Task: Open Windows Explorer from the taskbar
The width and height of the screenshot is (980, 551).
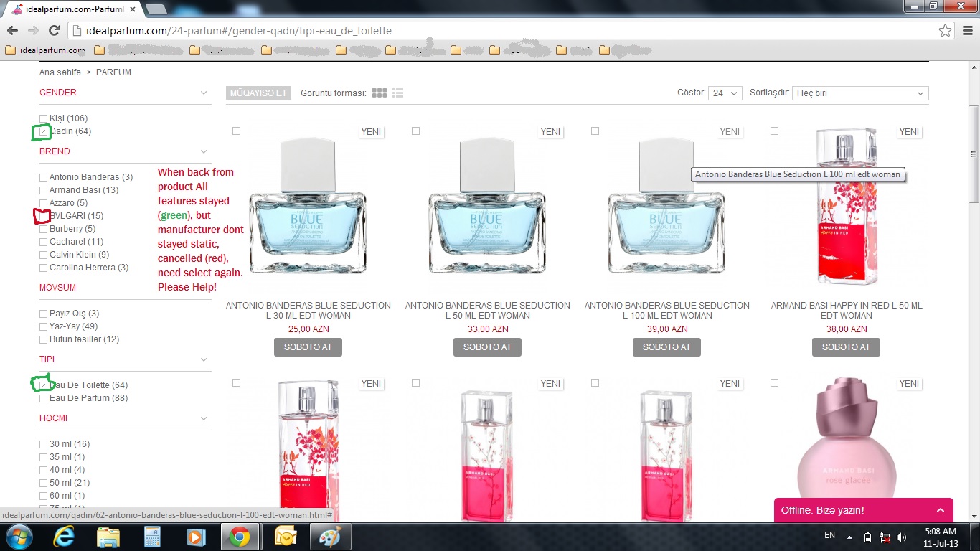Action: (x=108, y=537)
